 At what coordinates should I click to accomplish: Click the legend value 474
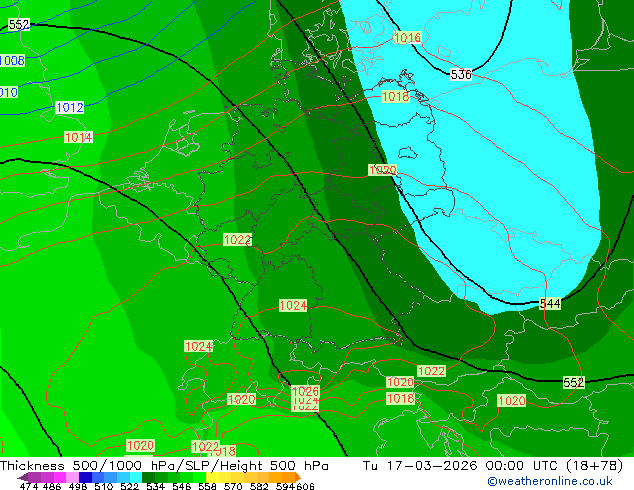[x=29, y=486]
